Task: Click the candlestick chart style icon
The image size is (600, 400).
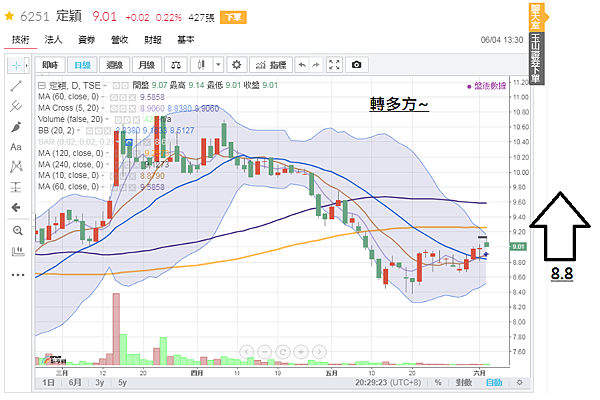Action: tap(201, 65)
